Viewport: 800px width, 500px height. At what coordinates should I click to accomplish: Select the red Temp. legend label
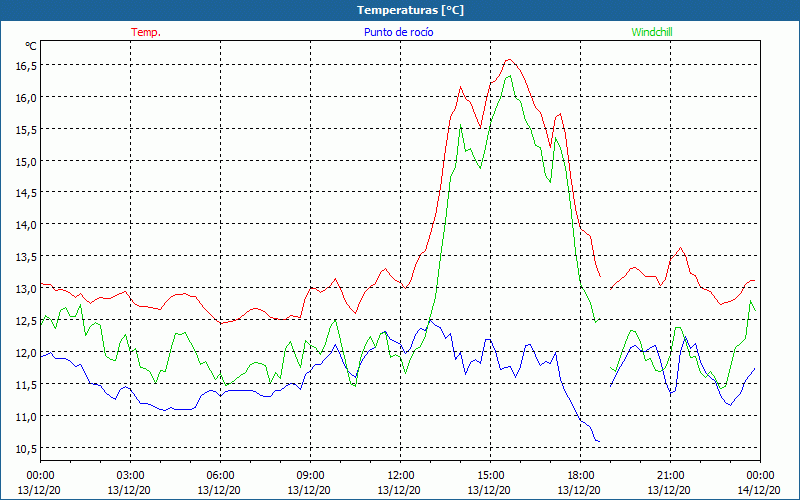146,32
